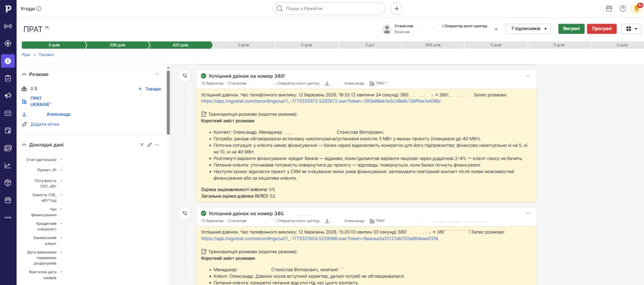Open Leads target icon in sidebar
This screenshot has height=285, width=644.
(x=8, y=43)
